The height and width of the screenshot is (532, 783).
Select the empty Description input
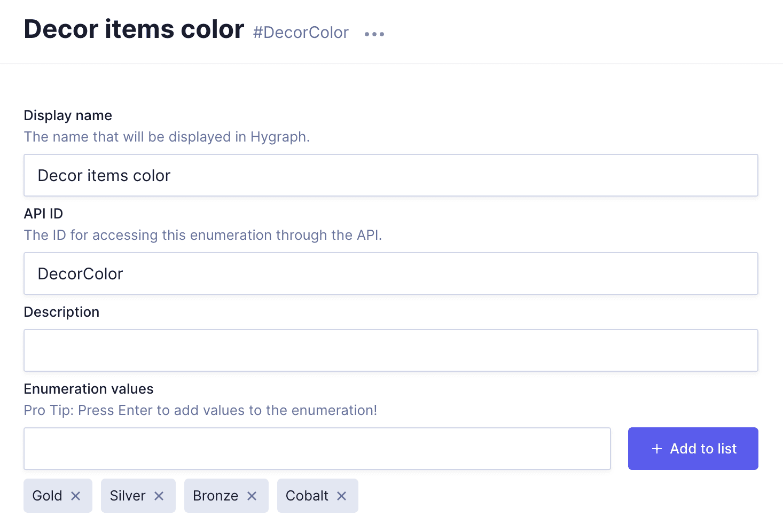point(390,350)
